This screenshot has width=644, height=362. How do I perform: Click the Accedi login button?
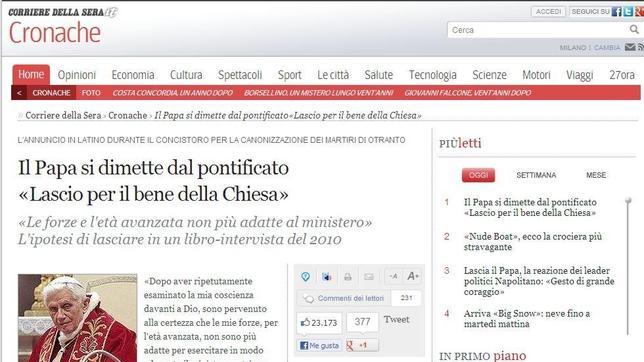(548, 12)
